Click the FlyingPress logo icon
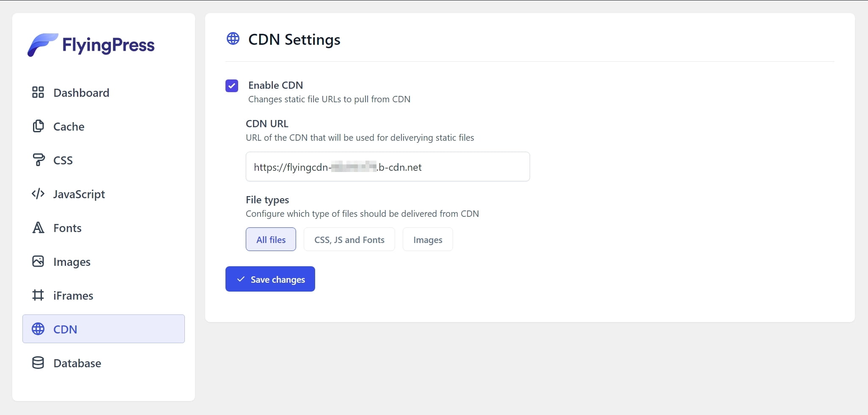 click(x=43, y=45)
